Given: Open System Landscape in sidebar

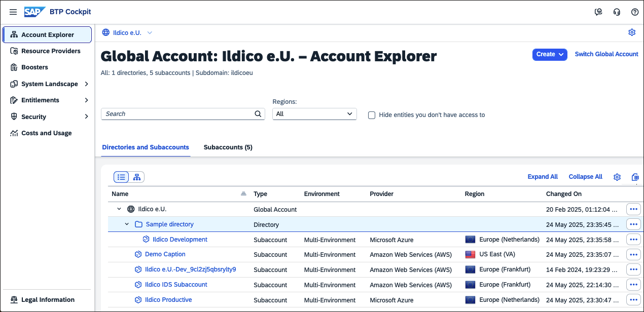Looking at the screenshot, I should point(50,84).
